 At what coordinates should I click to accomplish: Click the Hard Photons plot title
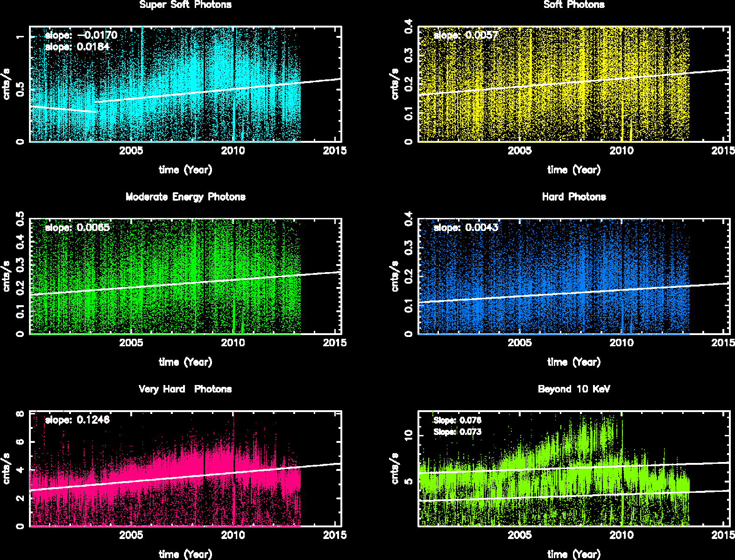(574, 197)
